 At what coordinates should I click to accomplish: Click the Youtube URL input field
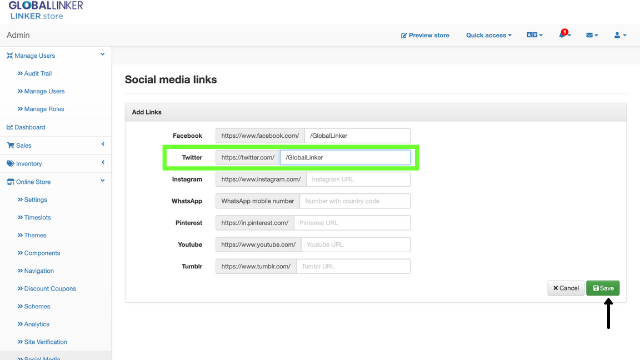(x=356, y=244)
